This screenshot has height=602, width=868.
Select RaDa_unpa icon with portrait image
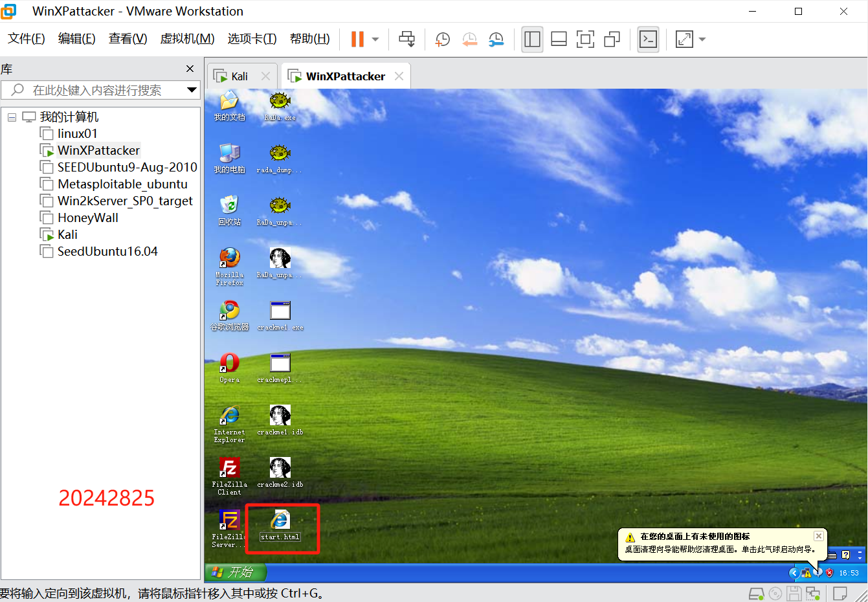(280, 263)
